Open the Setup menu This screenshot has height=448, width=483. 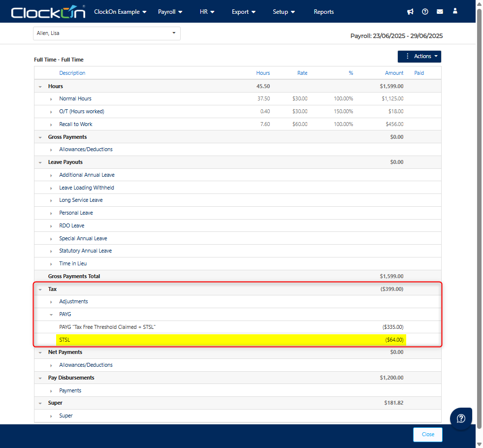coord(284,12)
